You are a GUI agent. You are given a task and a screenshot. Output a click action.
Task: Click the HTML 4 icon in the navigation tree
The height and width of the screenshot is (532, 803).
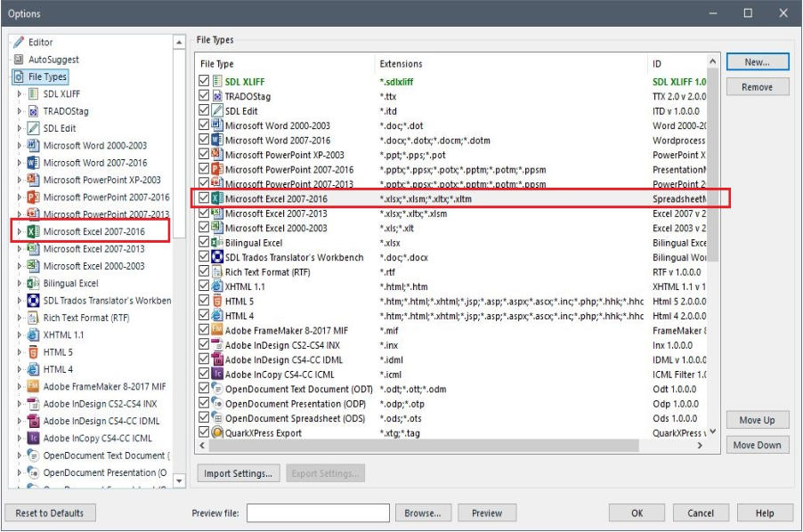click(x=33, y=369)
